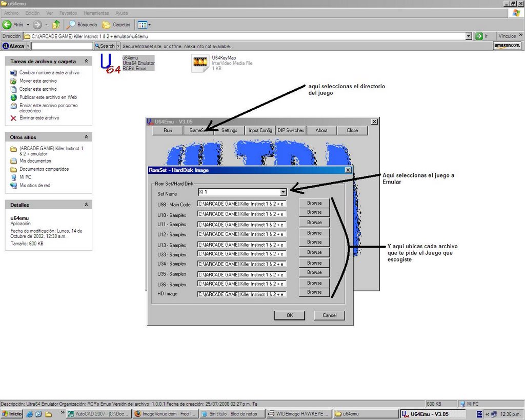Image resolution: width=525 pixels, height=420 pixels.
Task: Click the Mis sitios de red network icon
Action: 13,186
